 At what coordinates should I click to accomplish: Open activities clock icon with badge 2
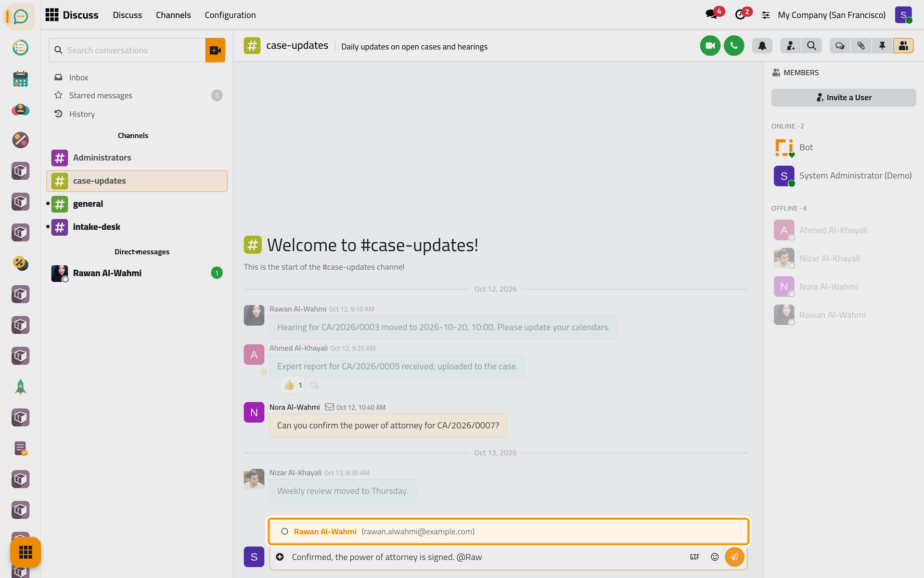741,14
